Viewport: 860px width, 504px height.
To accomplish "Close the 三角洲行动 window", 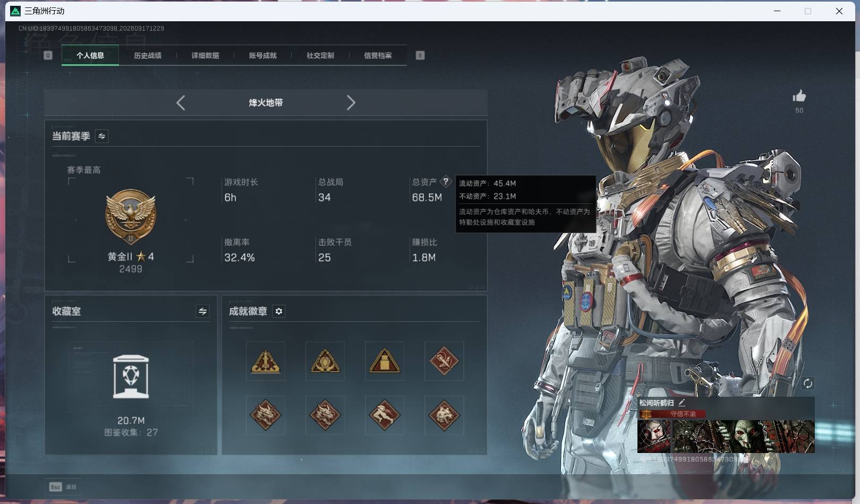I will pos(839,11).
